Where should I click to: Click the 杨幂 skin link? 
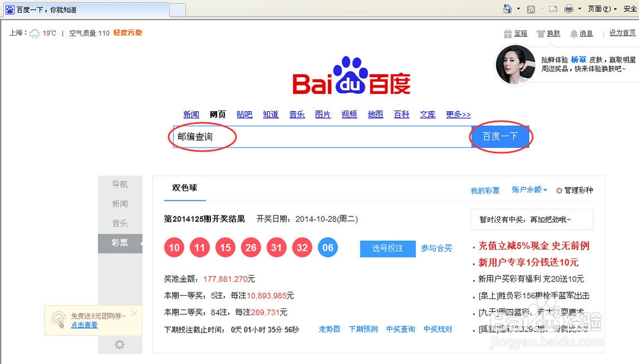578,60
